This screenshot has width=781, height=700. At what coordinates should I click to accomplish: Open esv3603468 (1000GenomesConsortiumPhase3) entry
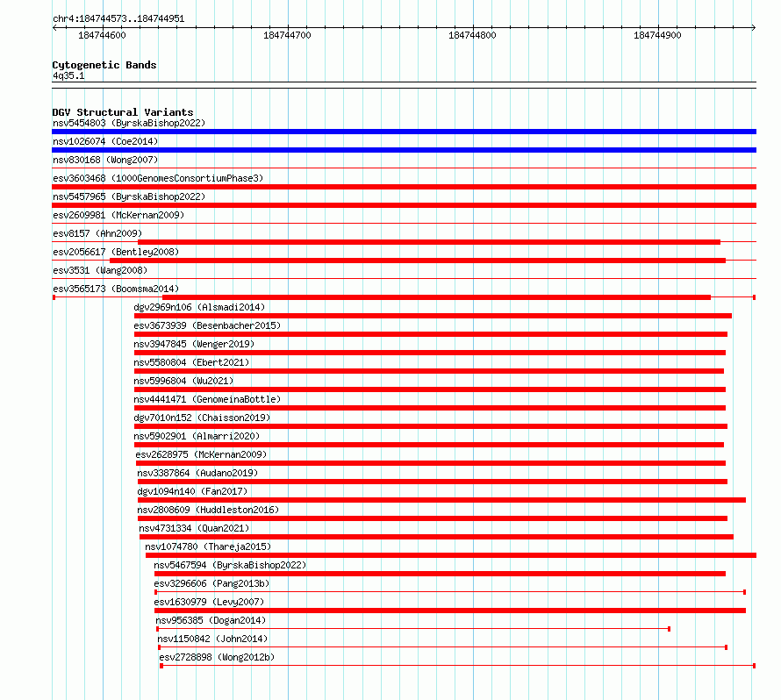point(158,178)
